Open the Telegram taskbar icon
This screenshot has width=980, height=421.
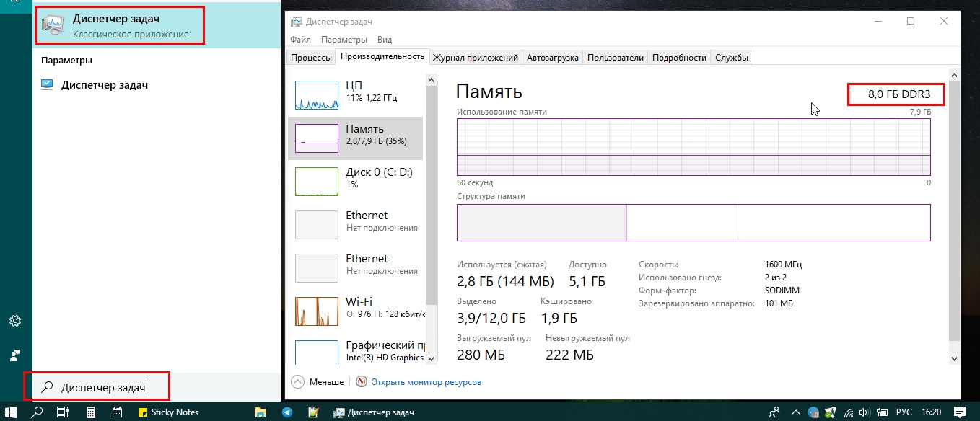coord(287,412)
